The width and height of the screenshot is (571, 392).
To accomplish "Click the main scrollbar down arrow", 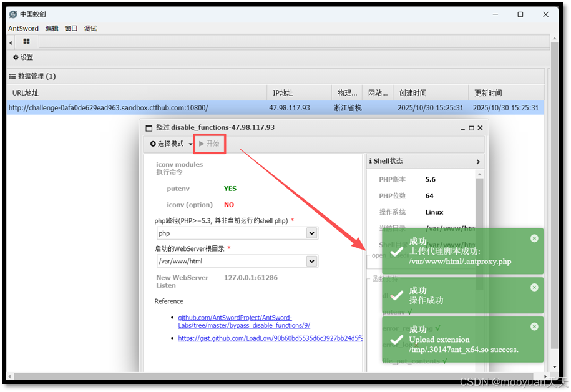I will click(x=555, y=367).
